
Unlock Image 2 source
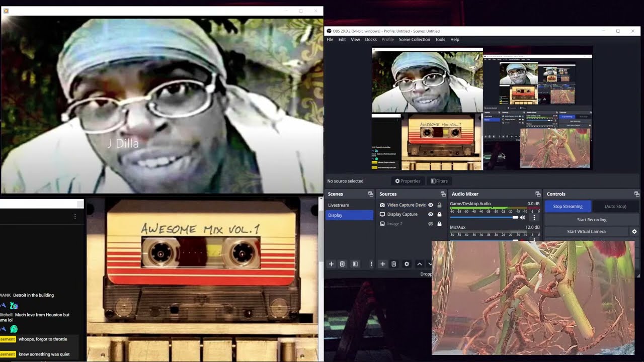439,224
